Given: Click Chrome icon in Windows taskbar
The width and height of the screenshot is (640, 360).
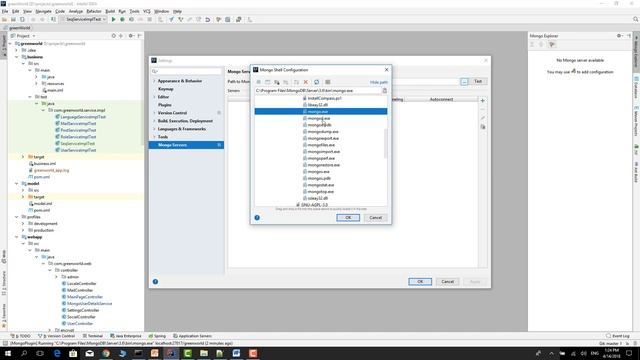Looking at the screenshot, I should [x=106, y=353].
